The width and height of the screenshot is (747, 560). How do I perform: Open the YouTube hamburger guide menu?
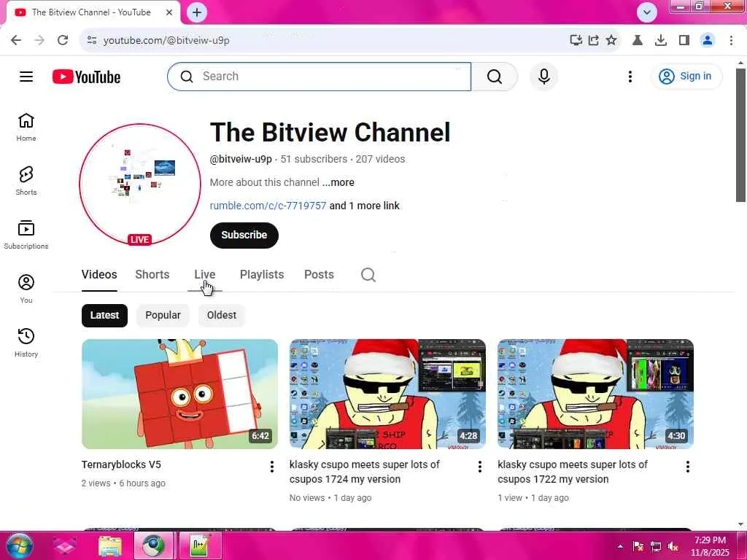(x=26, y=76)
